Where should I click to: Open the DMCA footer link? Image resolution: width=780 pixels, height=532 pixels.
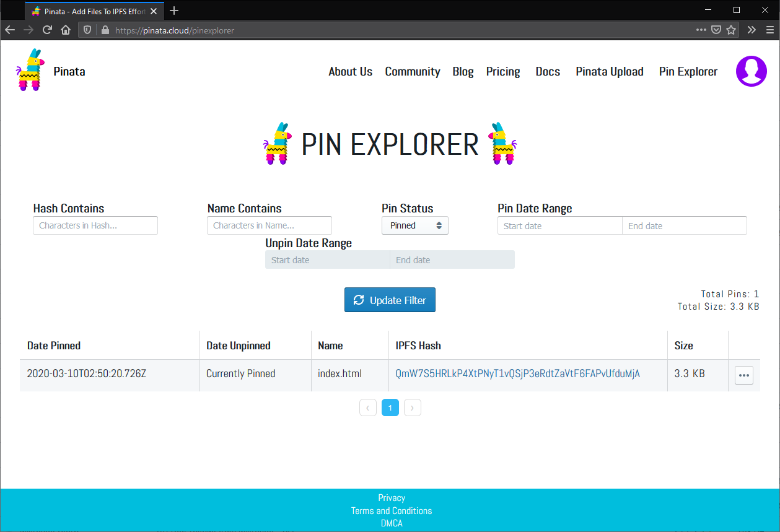coord(392,523)
